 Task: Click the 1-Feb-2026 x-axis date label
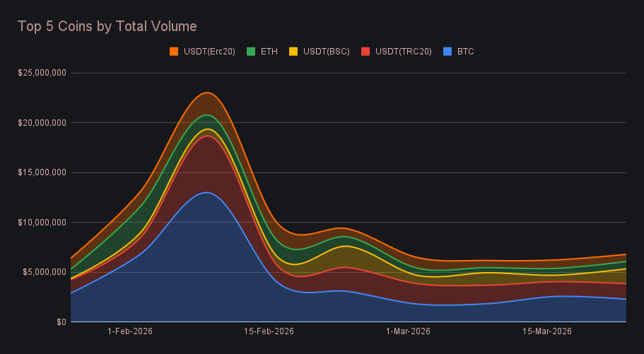click(x=130, y=331)
